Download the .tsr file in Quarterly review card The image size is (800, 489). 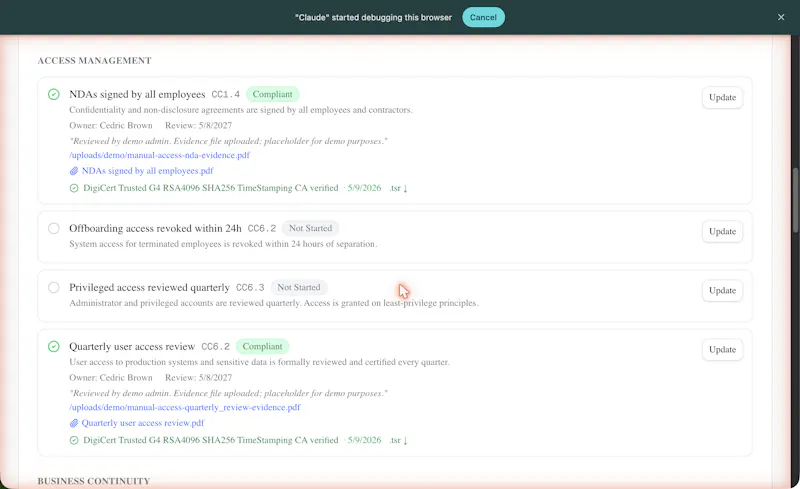coord(398,441)
